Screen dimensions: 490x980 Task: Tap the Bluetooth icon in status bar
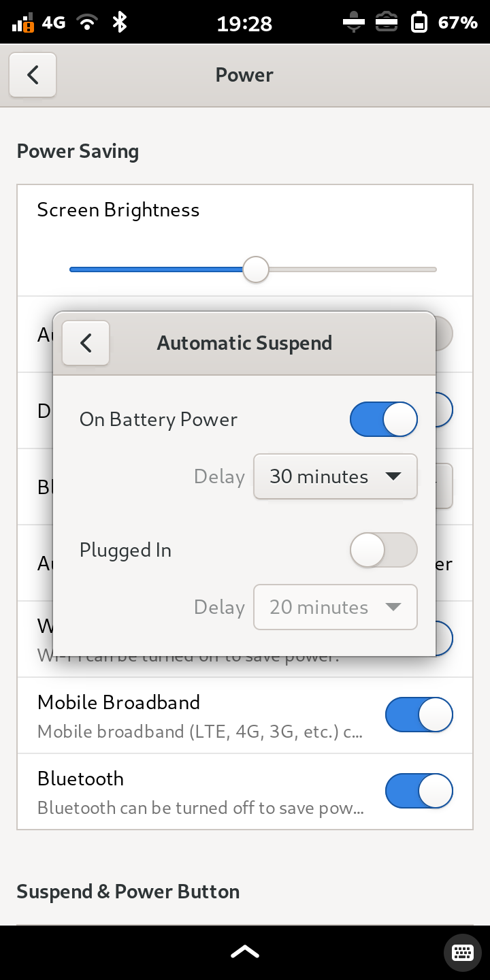click(x=120, y=22)
